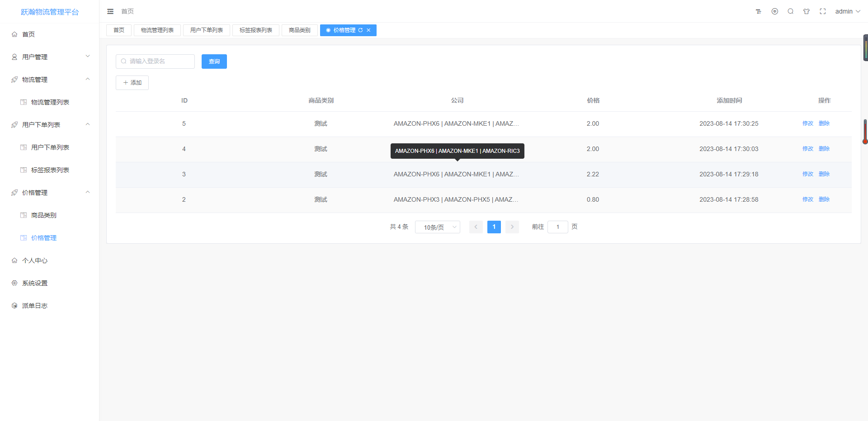
Task: Open 派单日志 in sidebar
Action: tap(50, 306)
